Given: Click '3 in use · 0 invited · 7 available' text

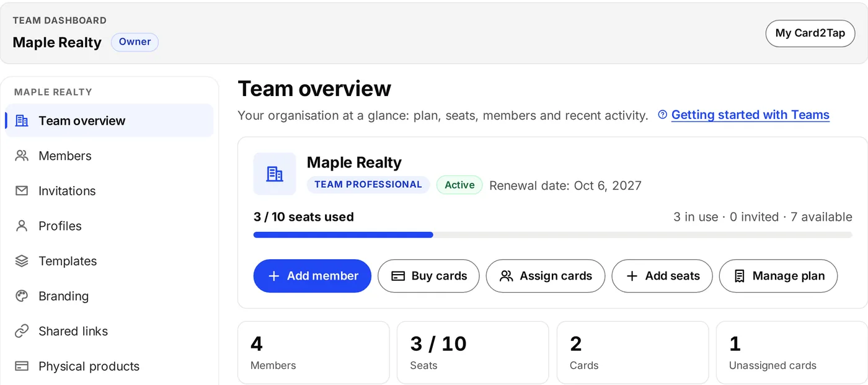Looking at the screenshot, I should pos(763,217).
